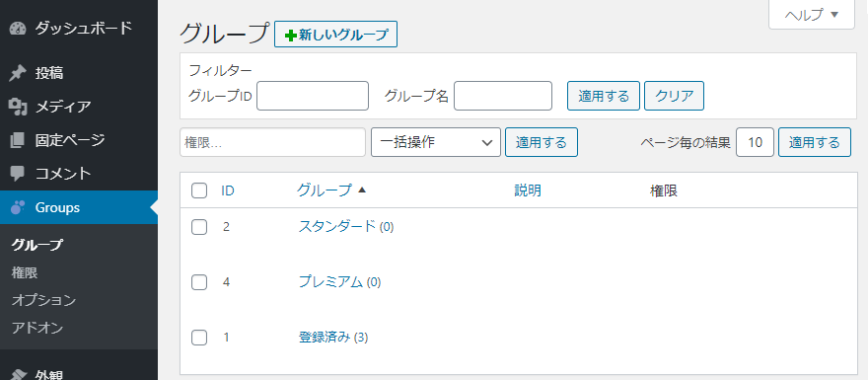Go to the オプション submenu item
Viewport: 868px width, 380px height.
(x=43, y=300)
